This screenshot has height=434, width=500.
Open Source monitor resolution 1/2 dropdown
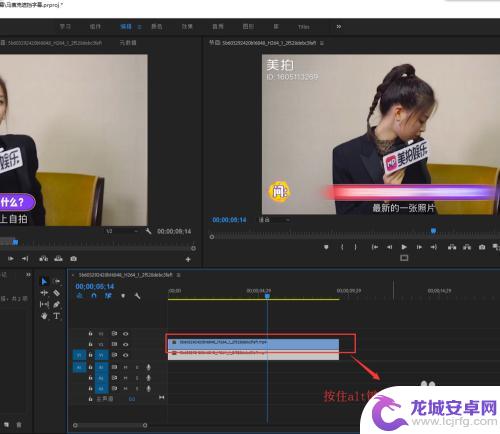pyautogui.click(x=122, y=231)
